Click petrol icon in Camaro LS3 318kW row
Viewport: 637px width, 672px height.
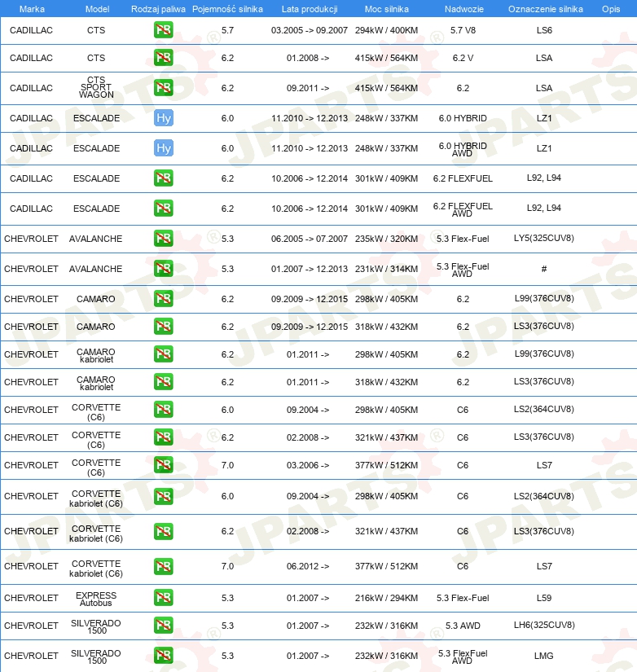pyautogui.click(x=163, y=327)
